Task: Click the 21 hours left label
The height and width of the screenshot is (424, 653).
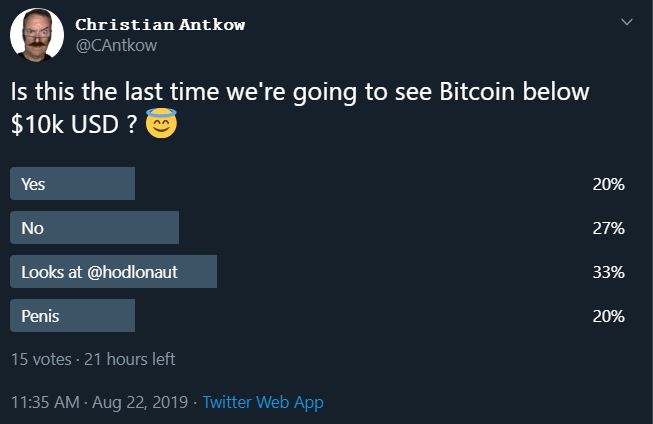Action: [x=130, y=359]
